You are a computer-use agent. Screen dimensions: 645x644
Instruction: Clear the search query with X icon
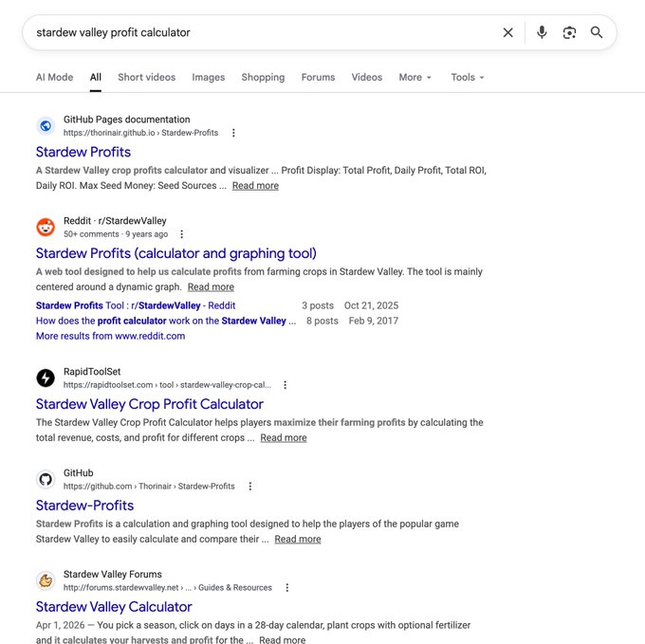point(508,32)
